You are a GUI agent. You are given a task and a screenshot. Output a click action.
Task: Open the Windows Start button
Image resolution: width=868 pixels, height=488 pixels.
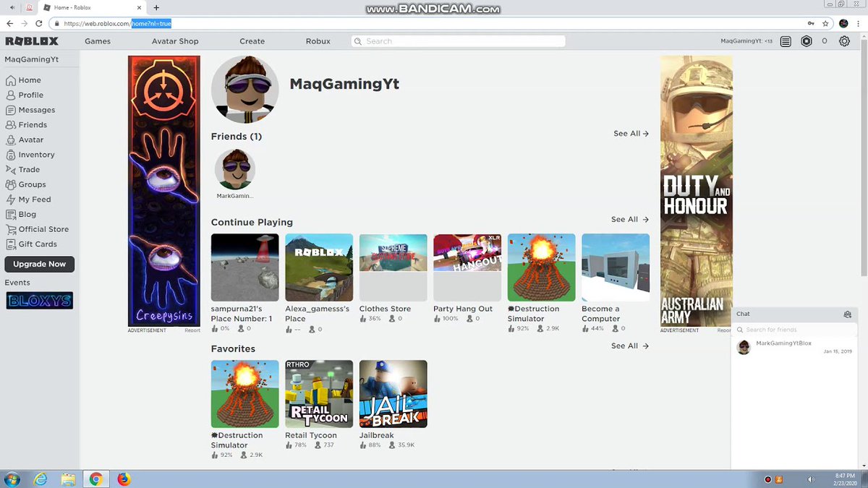(12, 479)
